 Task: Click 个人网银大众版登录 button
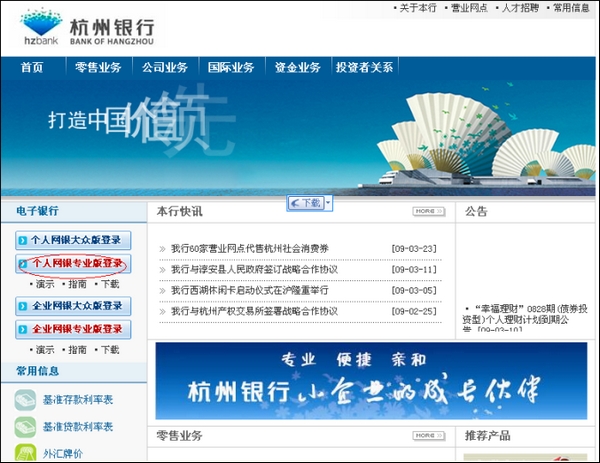(73, 240)
